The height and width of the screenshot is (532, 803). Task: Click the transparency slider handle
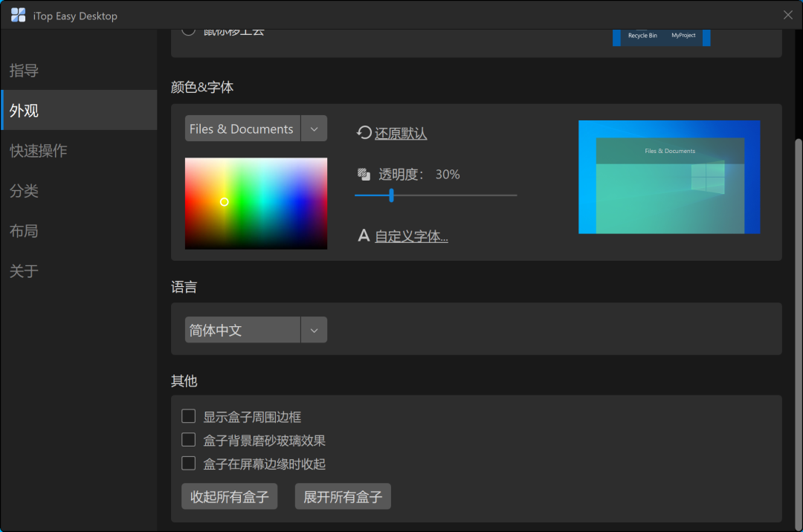(391, 195)
